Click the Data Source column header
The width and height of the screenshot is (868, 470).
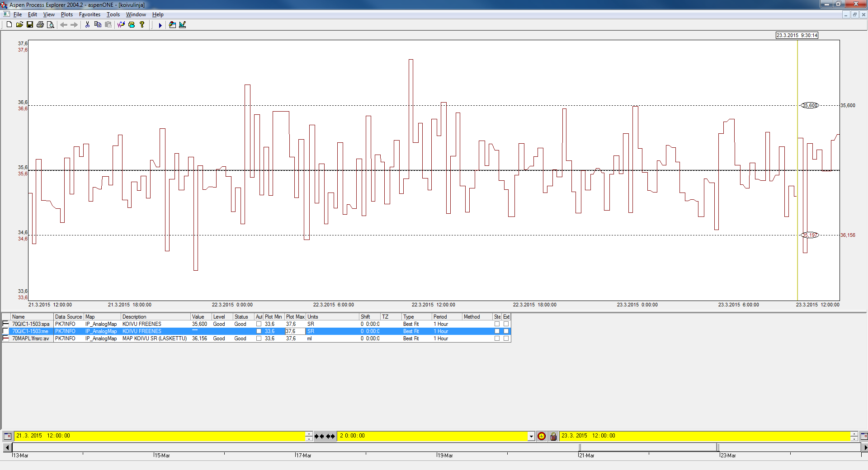click(x=69, y=317)
